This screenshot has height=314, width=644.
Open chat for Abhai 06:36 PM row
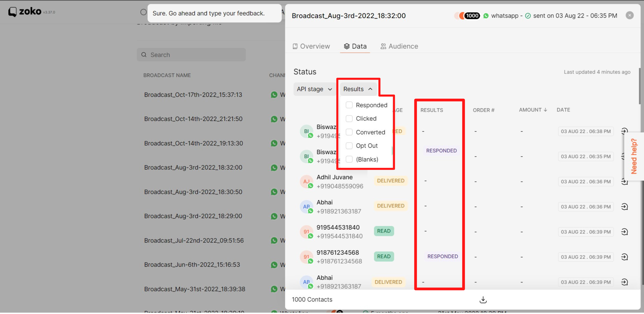coord(624,207)
